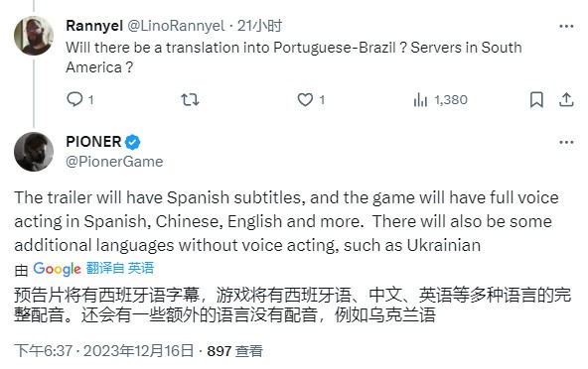
Task: Bookmark Rannyel's tweet
Action: [536, 99]
